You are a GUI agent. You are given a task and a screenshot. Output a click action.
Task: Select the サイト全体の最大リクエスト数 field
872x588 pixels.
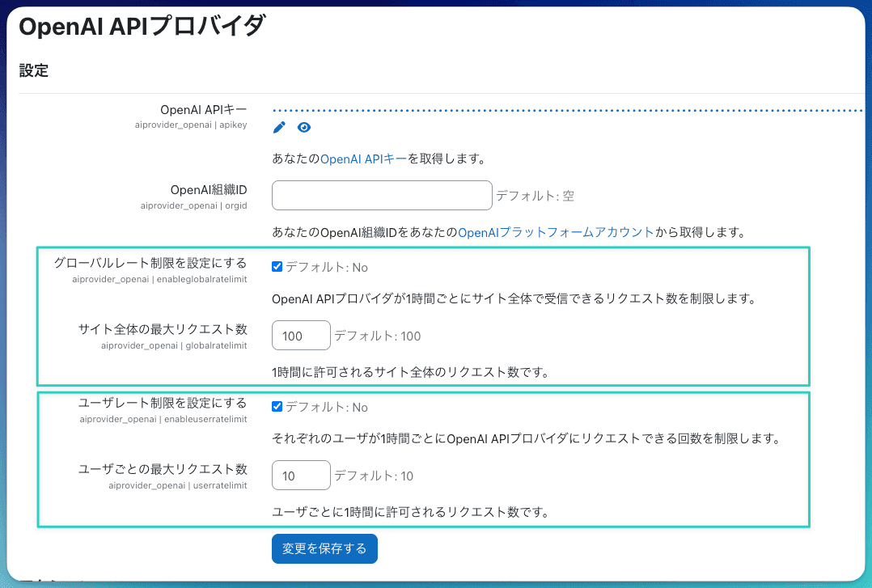(x=301, y=336)
